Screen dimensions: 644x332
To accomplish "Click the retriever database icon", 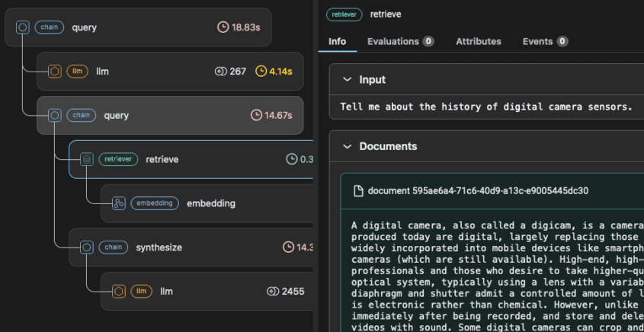I will coord(87,159).
